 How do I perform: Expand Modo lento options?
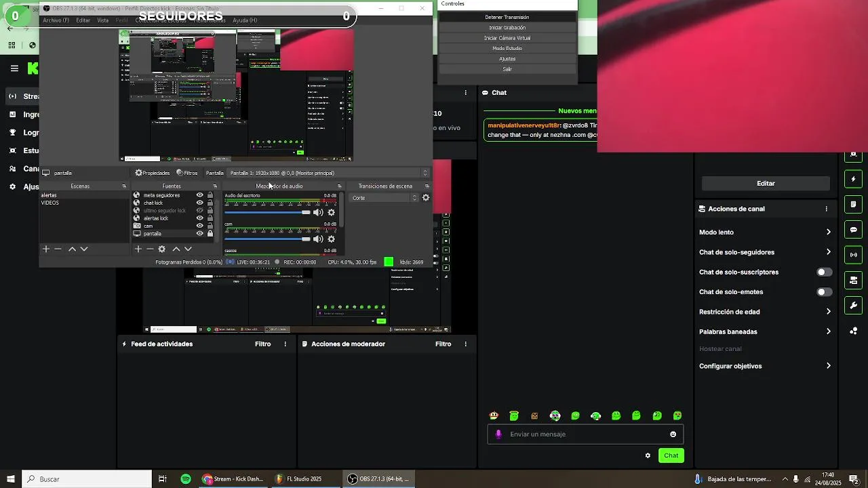[766, 232]
